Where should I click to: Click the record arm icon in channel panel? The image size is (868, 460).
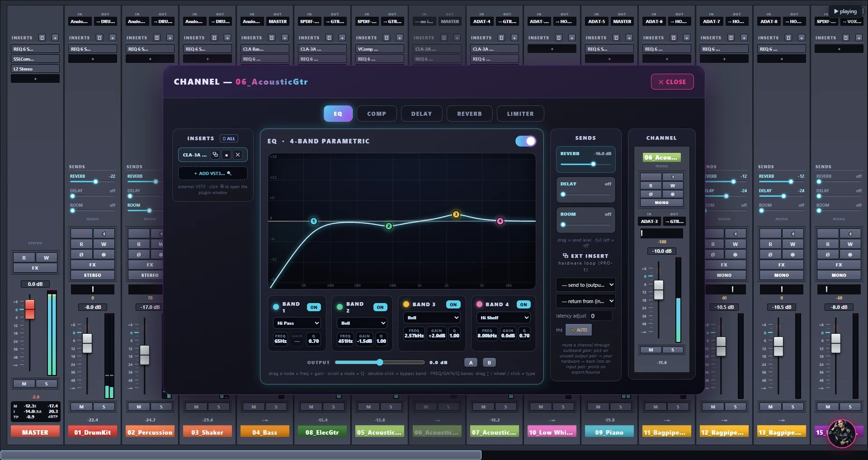[x=651, y=177]
